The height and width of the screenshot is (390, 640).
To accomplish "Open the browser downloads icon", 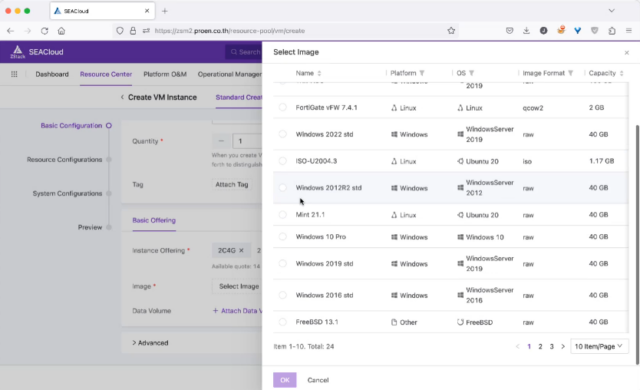I will pos(526,31).
